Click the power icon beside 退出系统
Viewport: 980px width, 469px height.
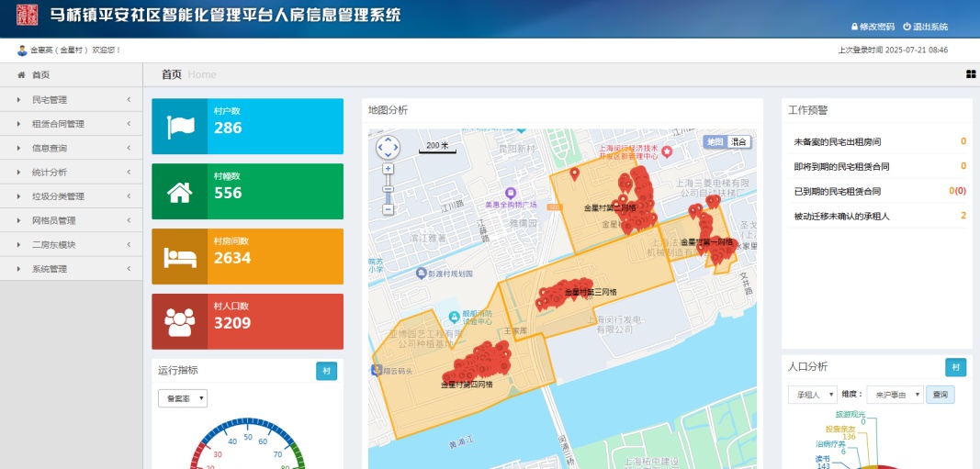coord(907,27)
